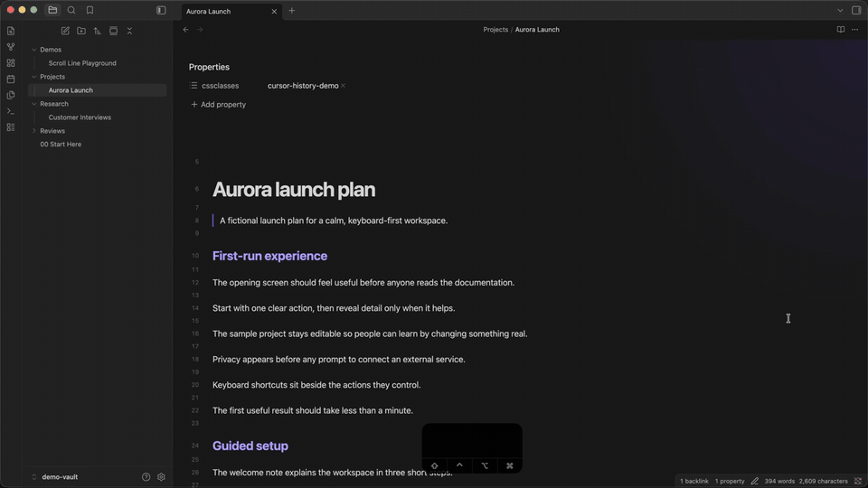Screen dimensions: 868x488
Task: Click the line about Privacy appears
Action: 339,360
